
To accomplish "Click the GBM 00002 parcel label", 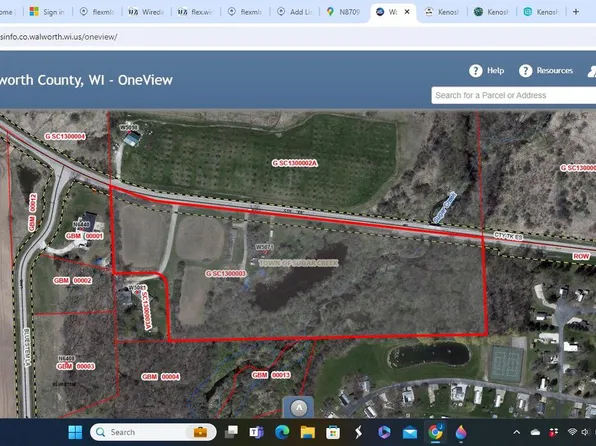I will click(72, 281).
